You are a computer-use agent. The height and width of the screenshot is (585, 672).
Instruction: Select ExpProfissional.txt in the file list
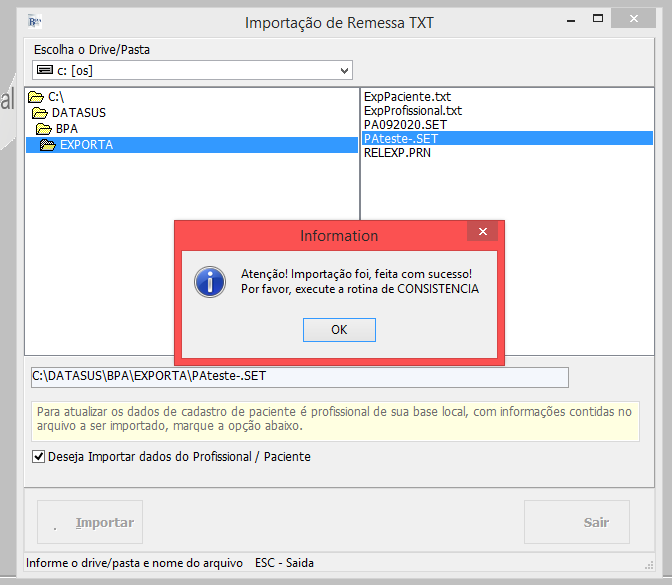[413, 111]
